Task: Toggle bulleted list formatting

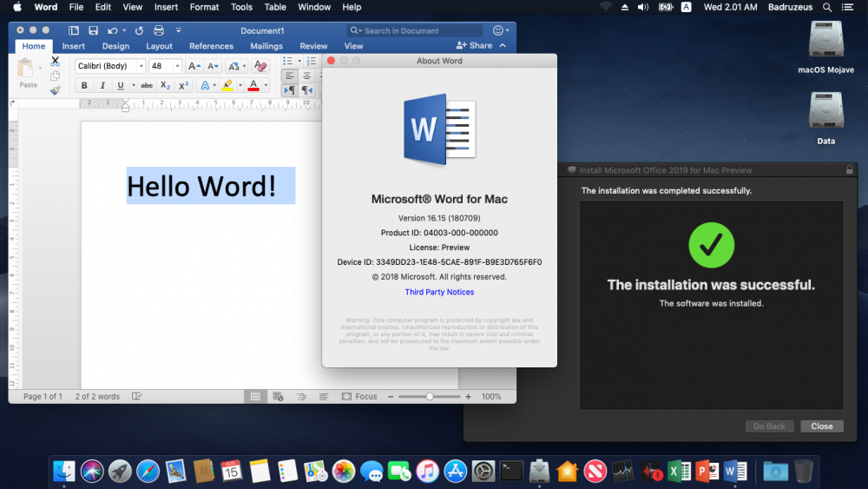Action: pyautogui.click(x=288, y=61)
